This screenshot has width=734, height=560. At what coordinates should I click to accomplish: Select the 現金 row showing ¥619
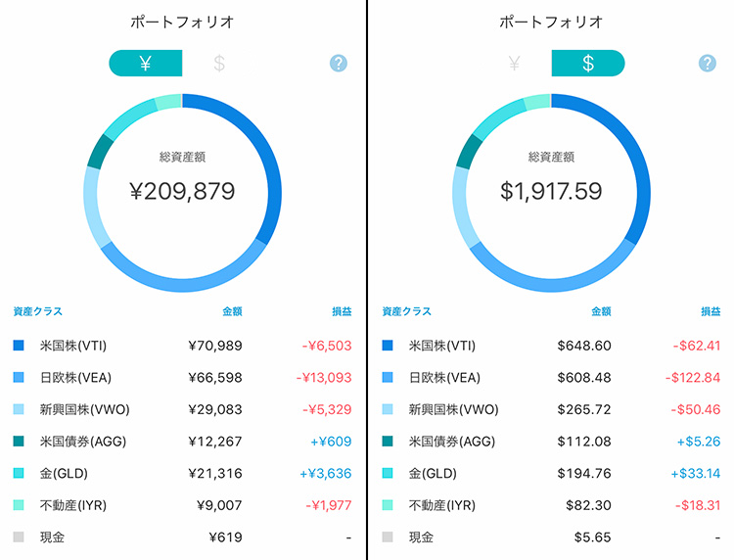tap(183, 537)
